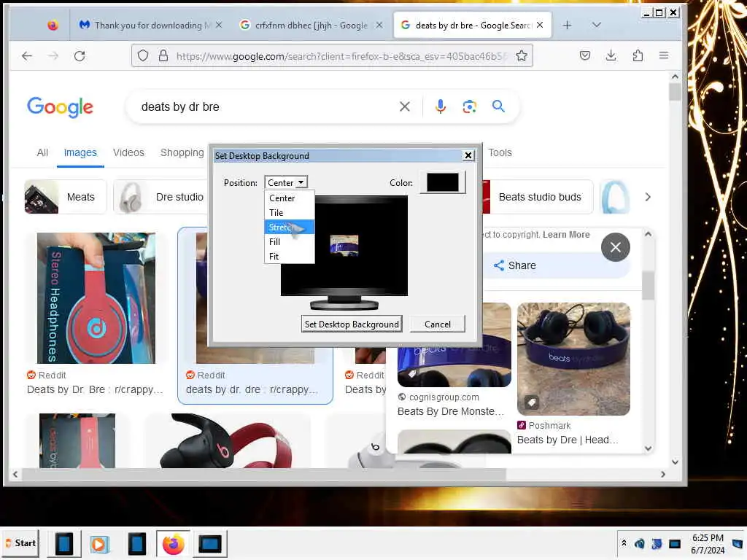
Task: Close the 'deats by dr bre' tab
Action: tap(540, 25)
